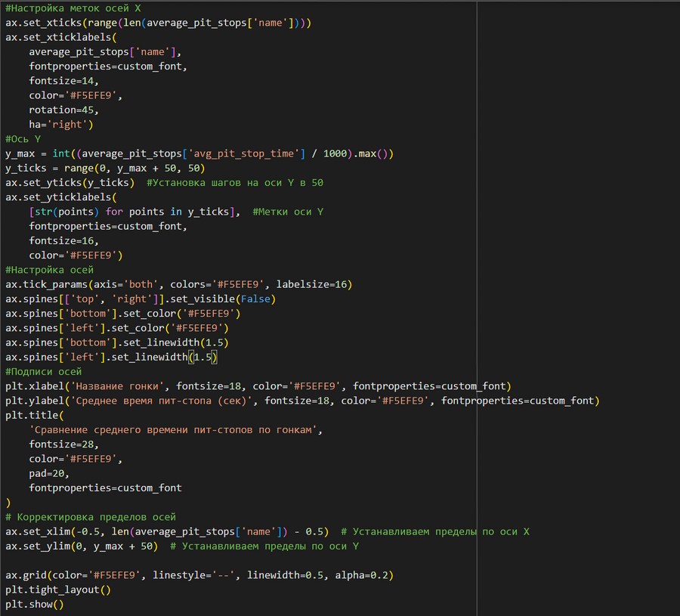Click the '# Устанавливаем пределы по оси Y' comment
Image resolution: width=680 pixels, height=616 pixels.
tap(264, 546)
